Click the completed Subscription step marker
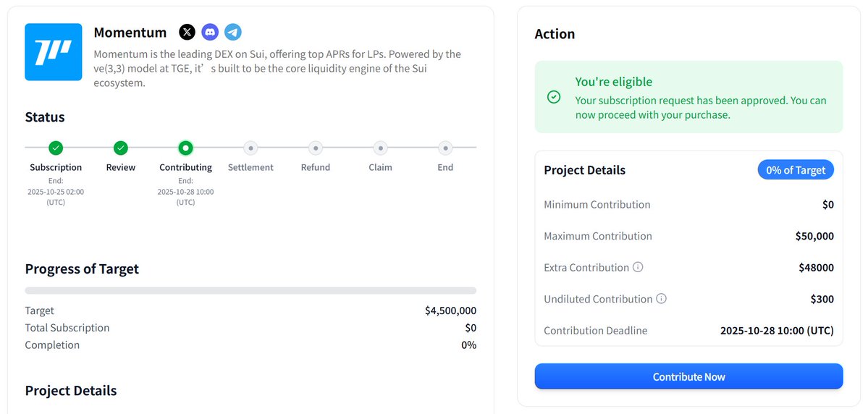Viewport: 868px width, 414px height. [56, 148]
